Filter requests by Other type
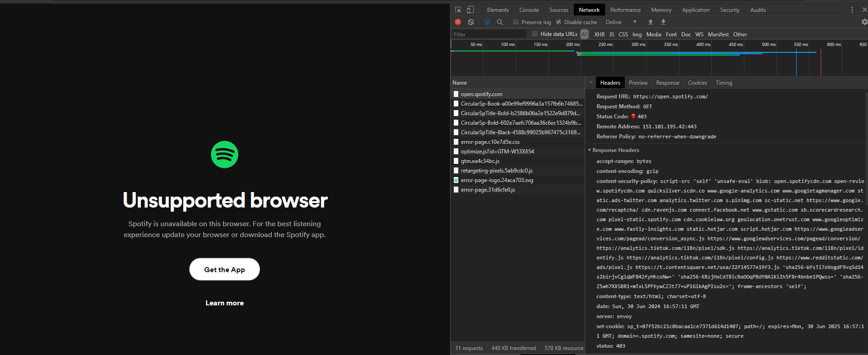 [740, 34]
